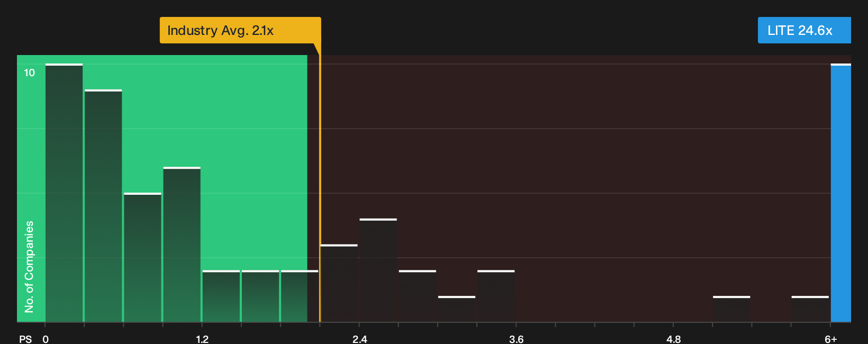Click the 4.8 x-axis tick label
This screenshot has height=344, width=868.
coord(673,339)
